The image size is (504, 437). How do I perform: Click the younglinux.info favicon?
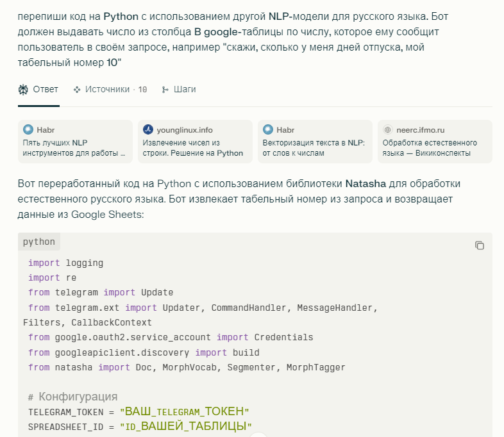[148, 129]
